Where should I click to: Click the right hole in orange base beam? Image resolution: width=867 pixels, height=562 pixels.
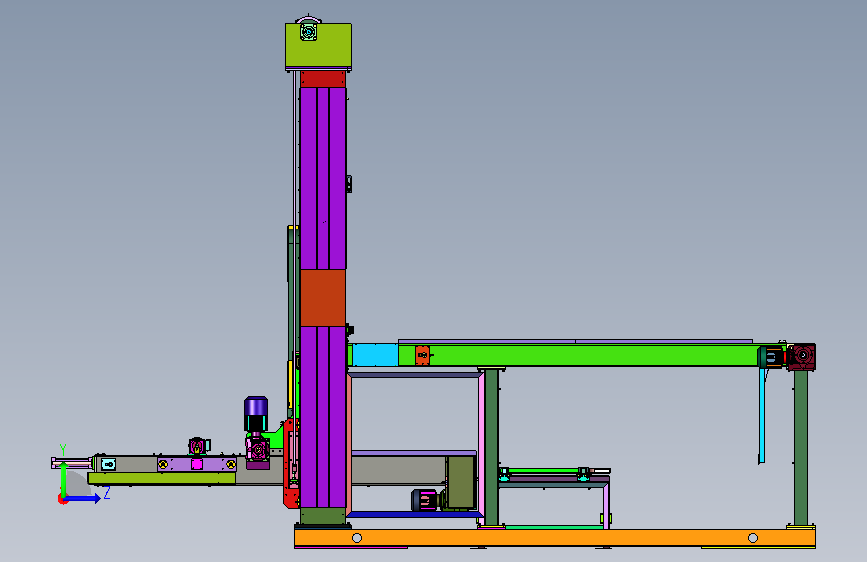pyautogui.click(x=753, y=538)
